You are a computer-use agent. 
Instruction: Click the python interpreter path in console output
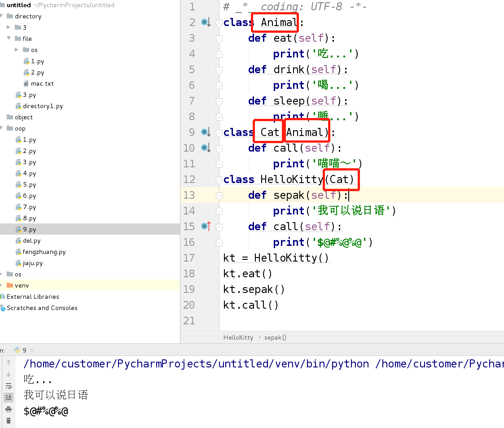(x=196, y=364)
